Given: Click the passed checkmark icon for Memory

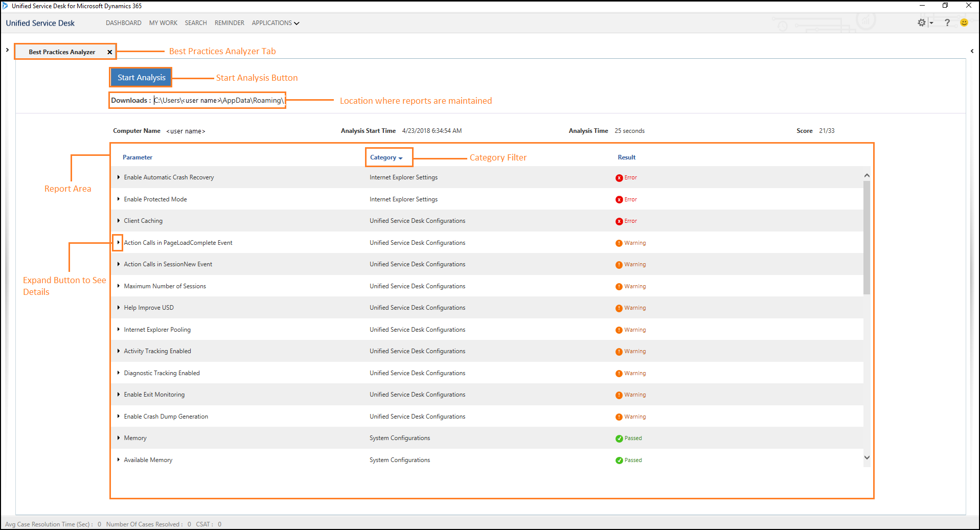Looking at the screenshot, I should point(619,439).
